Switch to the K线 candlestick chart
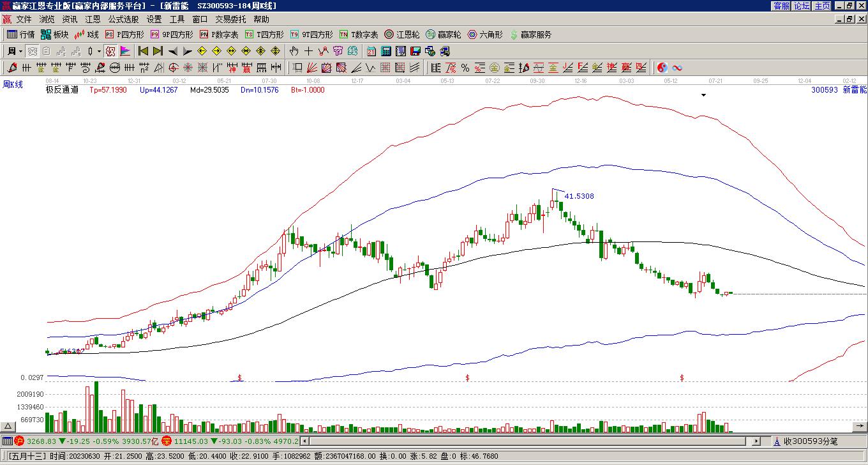The height and width of the screenshot is (465, 868). tap(87, 34)
